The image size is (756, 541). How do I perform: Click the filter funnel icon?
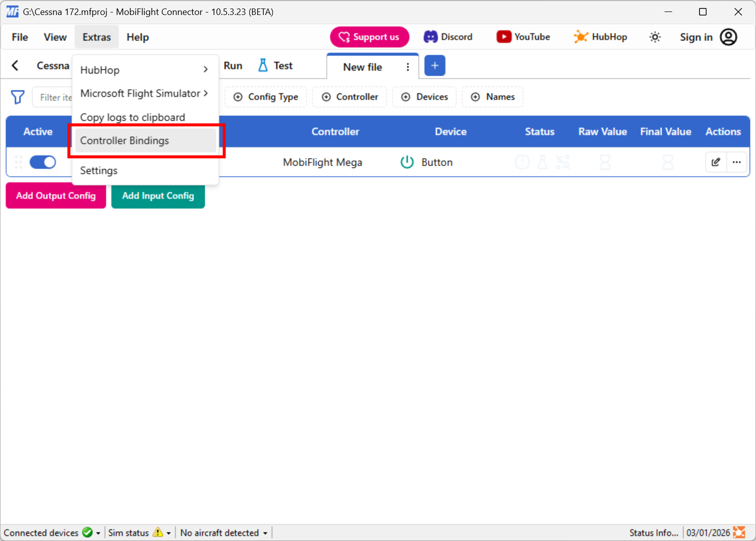tap(17, 97)
